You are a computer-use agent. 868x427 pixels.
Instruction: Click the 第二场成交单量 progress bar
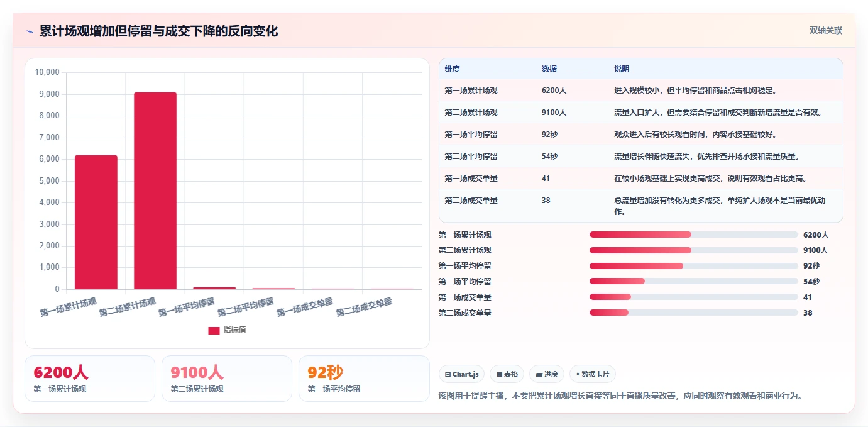pyautogui.click(x=694, y=313)
